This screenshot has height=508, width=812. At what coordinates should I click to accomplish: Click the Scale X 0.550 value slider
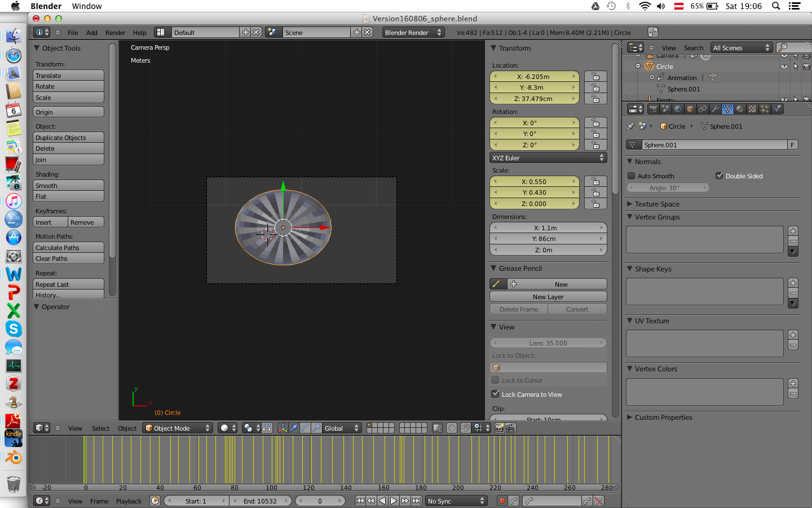pos(535,181)
